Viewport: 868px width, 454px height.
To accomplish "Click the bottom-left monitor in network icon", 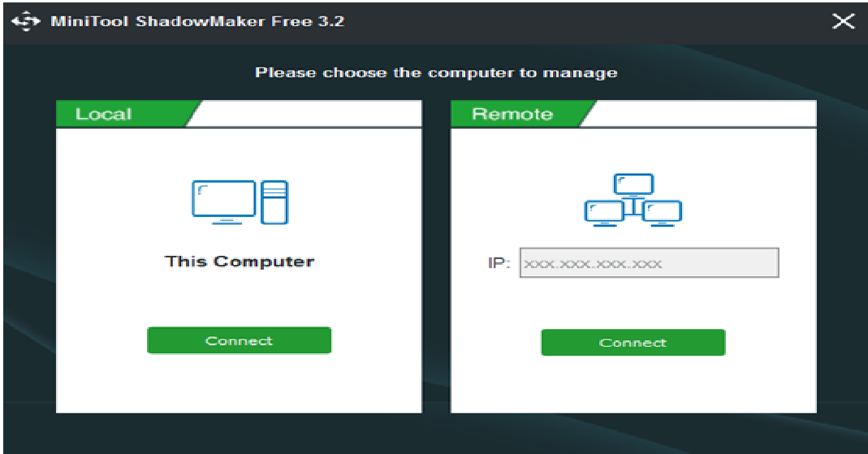I will (x=604, y=214).
